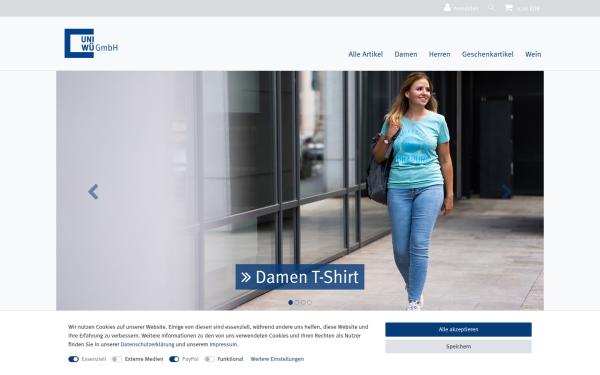Open the shopping cart icon
Screen dimensions: 600x375
point(508,7)
